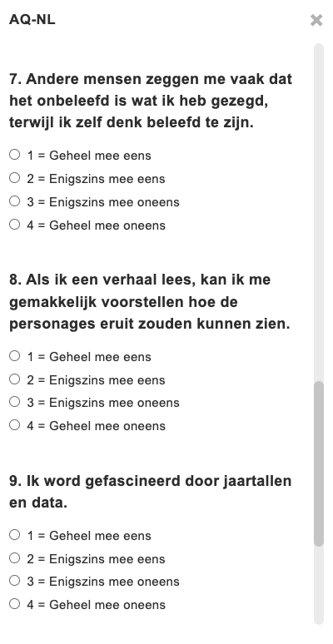Select 'Geheel mee eens' for question 7
Image resolution: width=333 pixels, height=644 pixels.
pyautogui.click(x=15, y=155)
